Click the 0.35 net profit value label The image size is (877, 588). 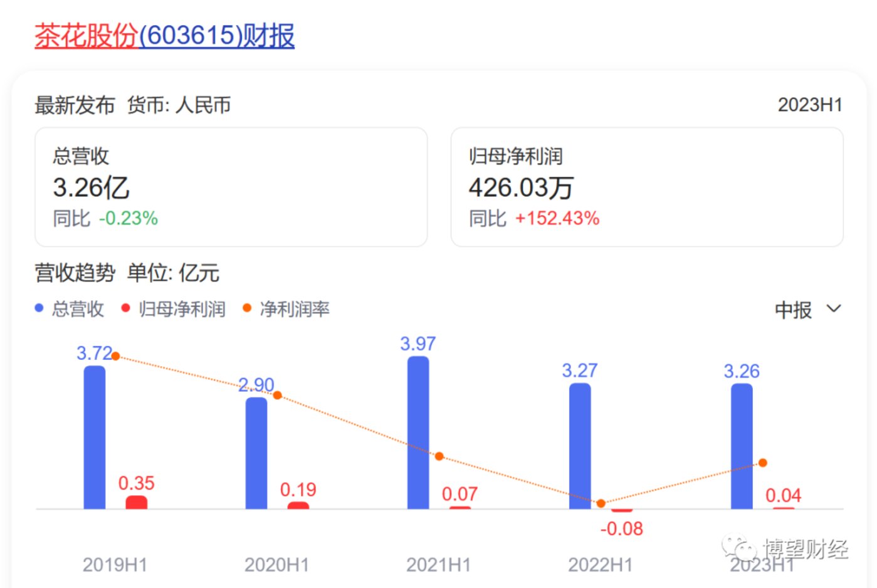[x=137, y=483]
